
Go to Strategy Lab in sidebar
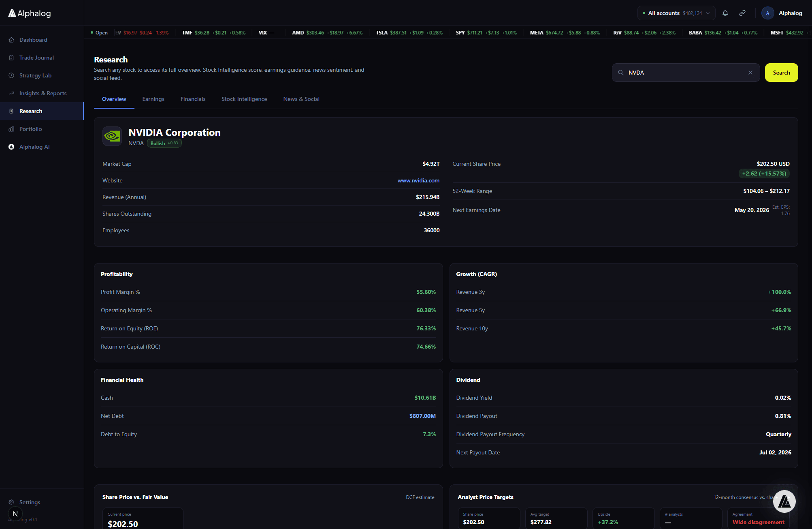(42, 75)
